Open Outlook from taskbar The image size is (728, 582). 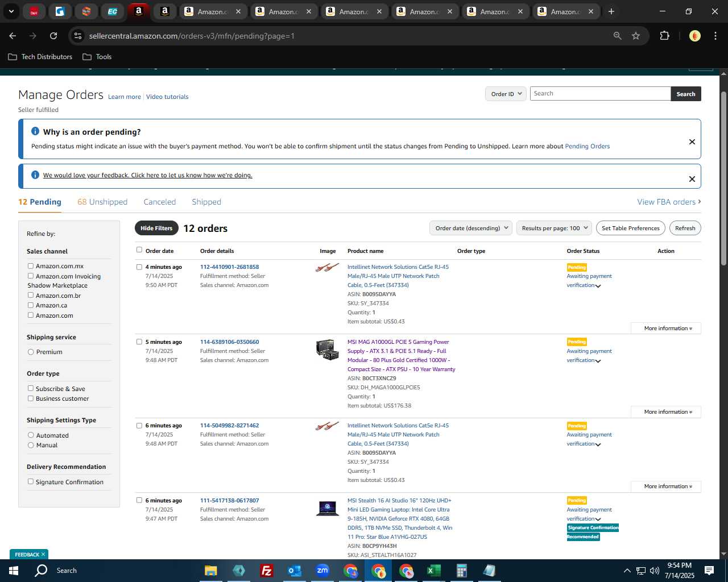(294, 571)
